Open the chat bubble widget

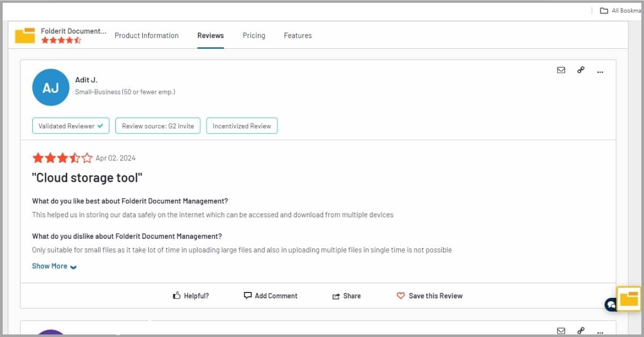point(611,305)
